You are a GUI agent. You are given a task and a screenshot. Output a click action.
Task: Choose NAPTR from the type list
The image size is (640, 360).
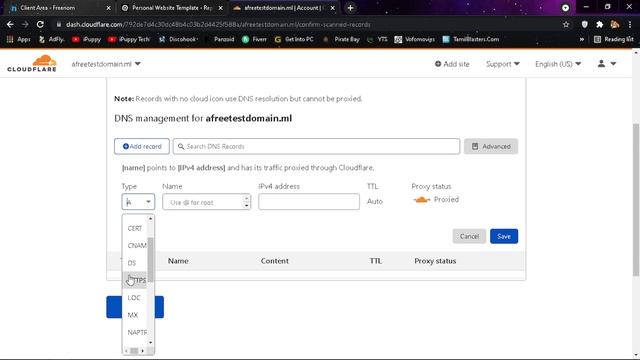click(136, 332)
